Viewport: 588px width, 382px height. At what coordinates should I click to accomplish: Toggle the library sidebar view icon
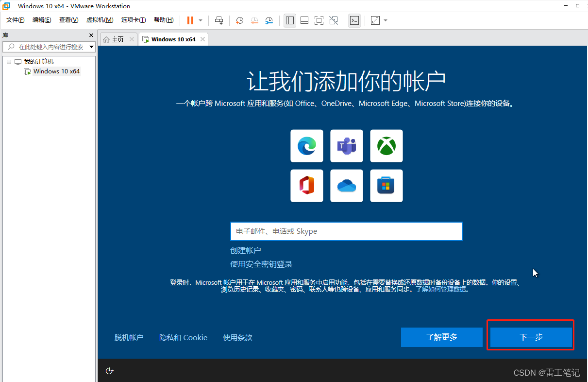290,20
